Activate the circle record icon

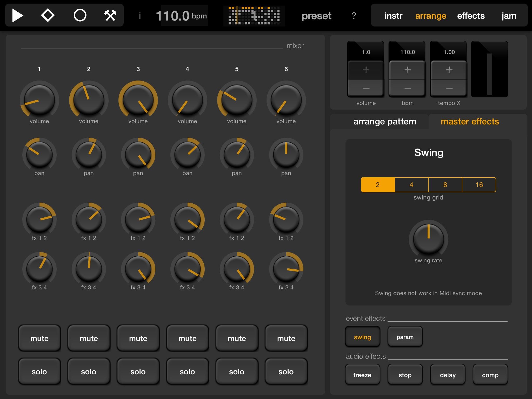point(80,15)
